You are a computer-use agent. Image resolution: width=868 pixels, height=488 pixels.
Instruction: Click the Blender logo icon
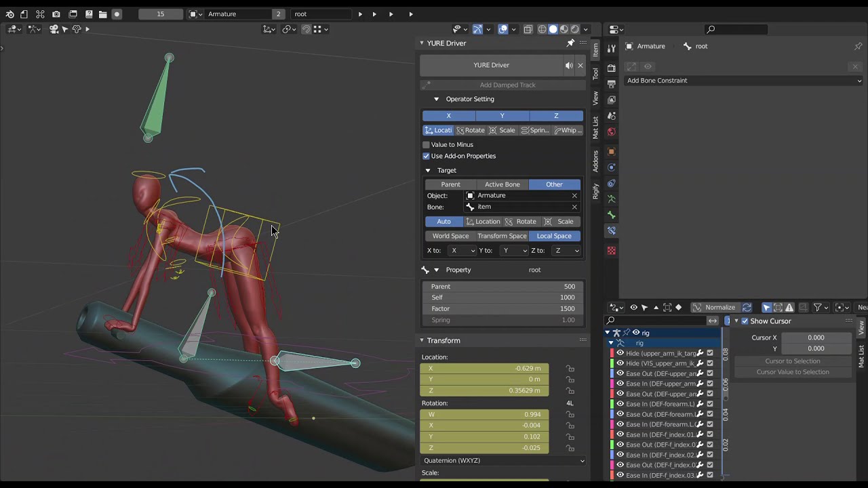tap(10, 14)
